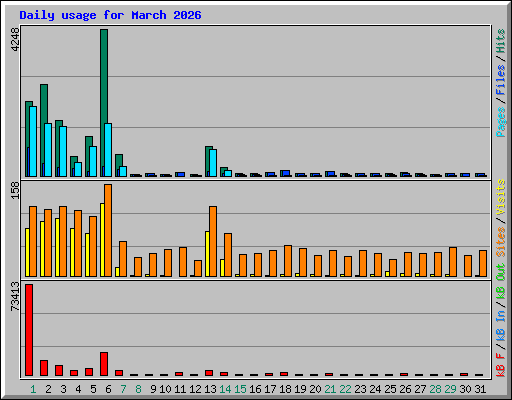The width and height of the screenshot is (512, 400).
Task: Click the day 9 axis label
Action: point(153,389)
